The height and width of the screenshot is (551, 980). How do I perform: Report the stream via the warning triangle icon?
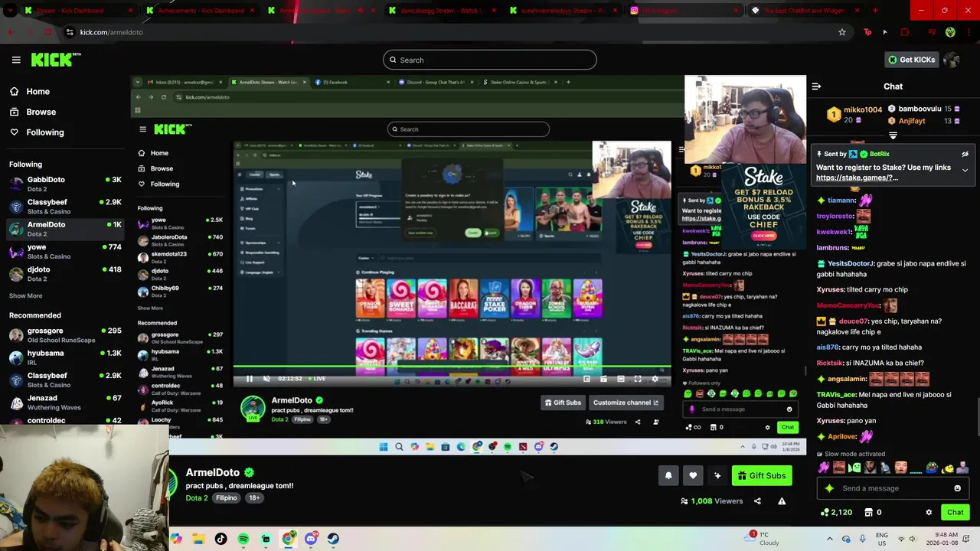[782, 501]
